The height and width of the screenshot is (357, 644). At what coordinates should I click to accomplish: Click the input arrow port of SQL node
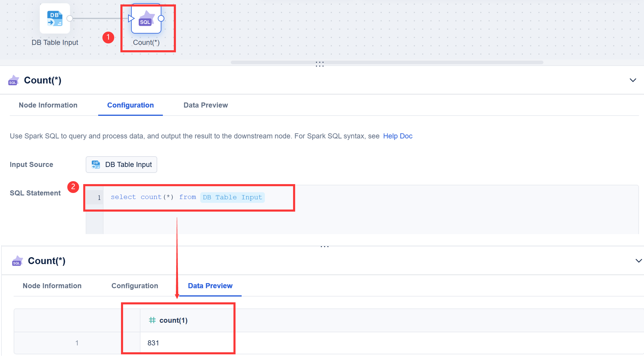[131, 19]
